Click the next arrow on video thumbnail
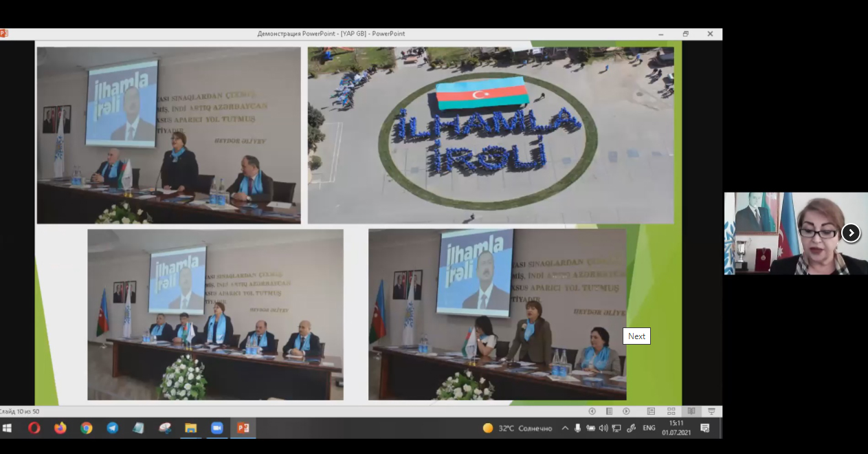This screenshot has width=868, height=454. [851, 233]
